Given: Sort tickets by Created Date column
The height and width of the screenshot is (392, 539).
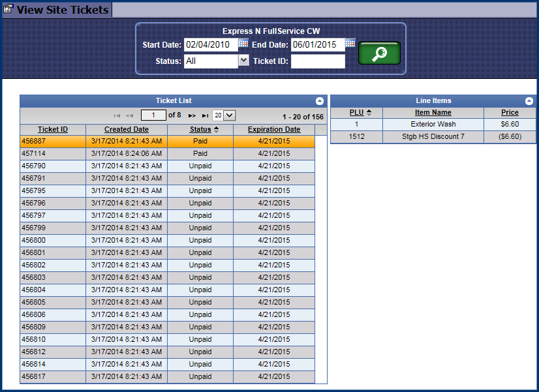Looking at the screenshot, I should pyautogui.click(x=127, y=130).
